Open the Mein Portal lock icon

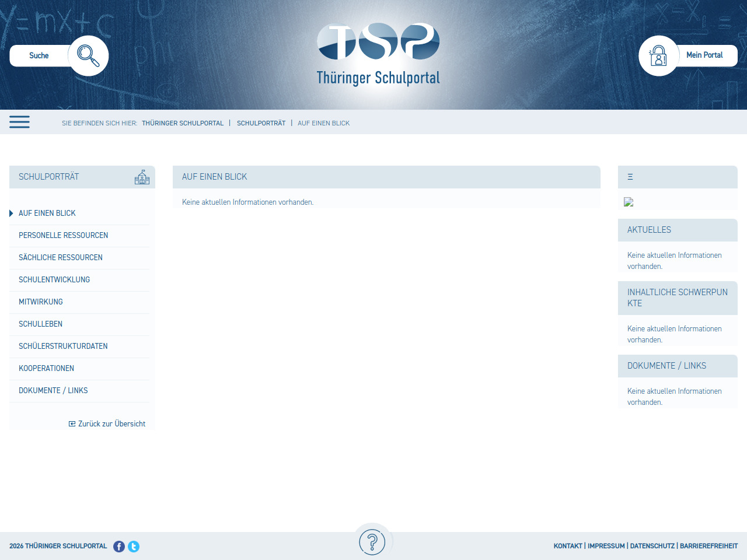click(x=658, y=56)
